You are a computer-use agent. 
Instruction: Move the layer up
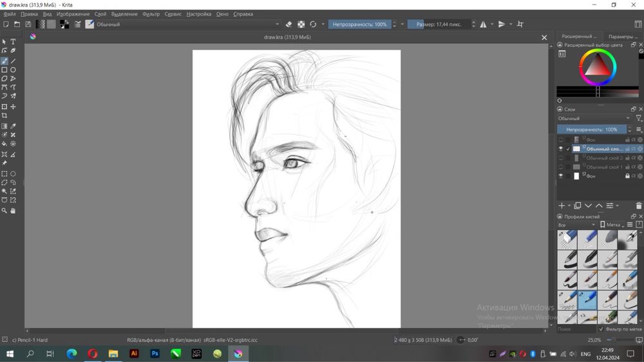pos(599,205)
